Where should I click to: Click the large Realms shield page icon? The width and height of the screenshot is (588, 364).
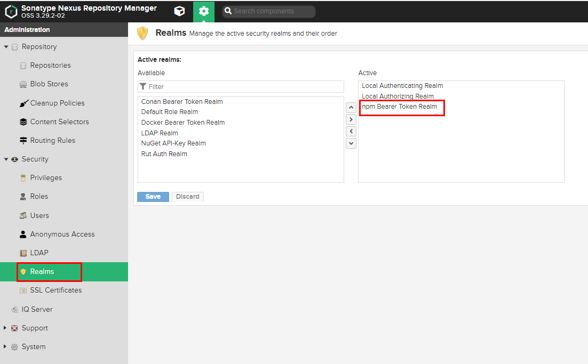142,34
